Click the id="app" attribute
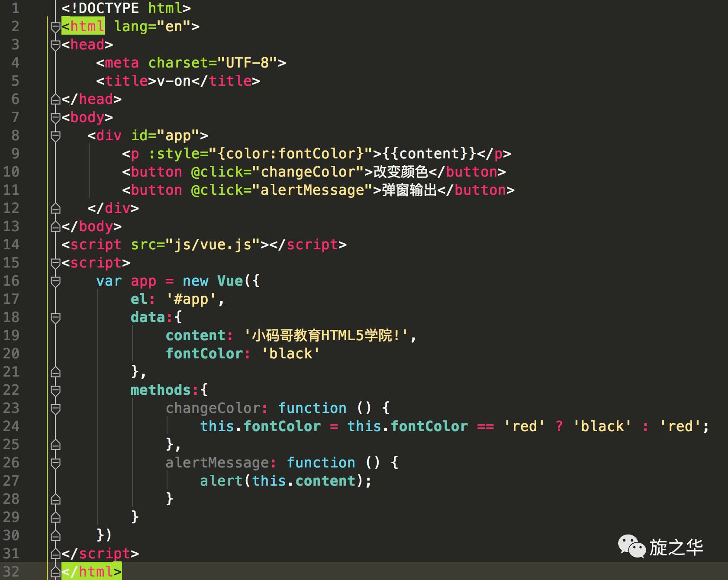This screenshot has height=580, width=728. coord(165,135)
